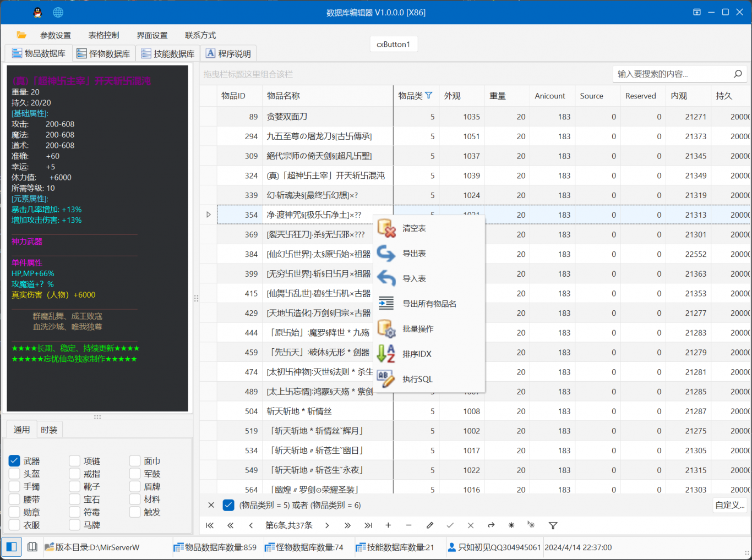This screenshot has height=560, width=752.
Task: Delete record with minus icon
Action: tap(408, 525)
